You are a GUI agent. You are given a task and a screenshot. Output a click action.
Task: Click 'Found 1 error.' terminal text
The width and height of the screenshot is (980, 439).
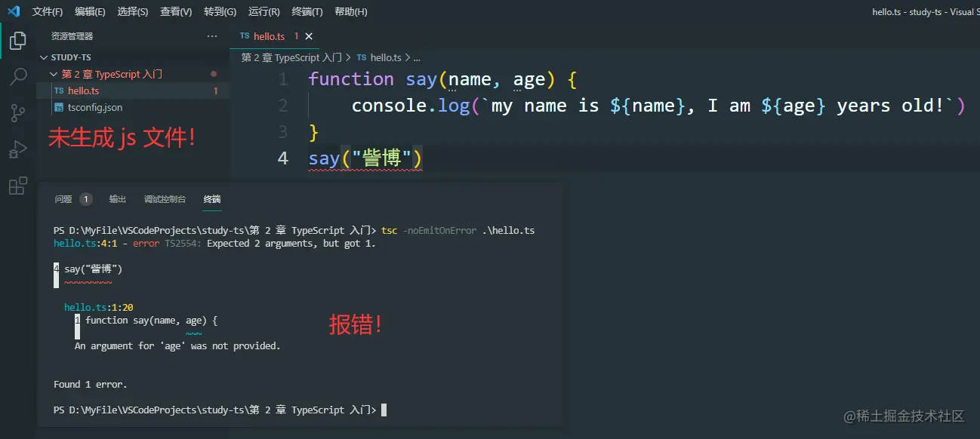[x=91, y=384]
